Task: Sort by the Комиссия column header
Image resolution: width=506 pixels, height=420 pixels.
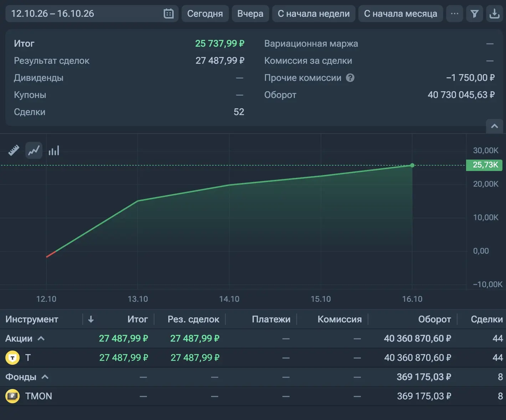Action: pos(339,319)
